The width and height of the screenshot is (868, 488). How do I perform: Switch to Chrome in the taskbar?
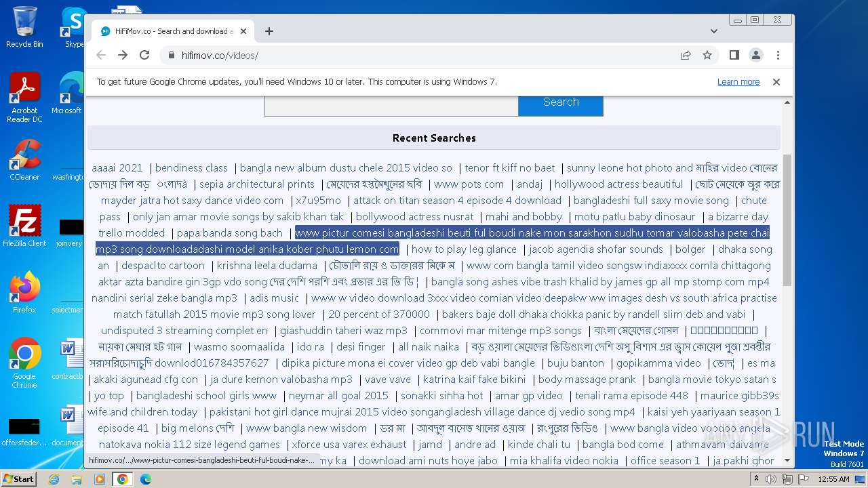(123, 479)
